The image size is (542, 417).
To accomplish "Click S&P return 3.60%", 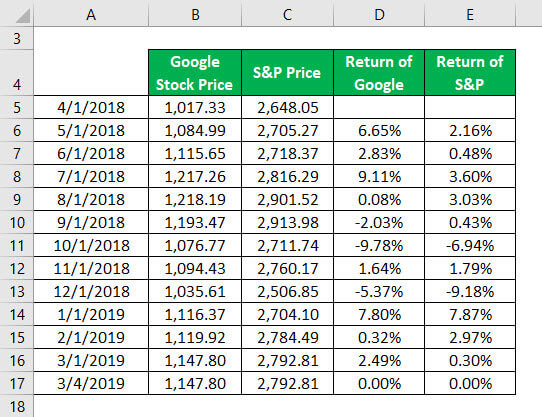I will [x=470, y=176].
